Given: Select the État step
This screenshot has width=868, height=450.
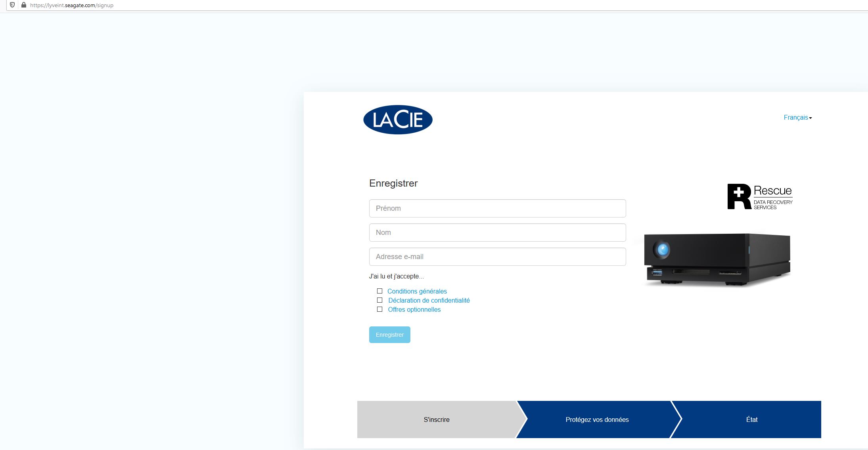Looking at the screenshot, I should pyautogui.click(x=751, y=419).
